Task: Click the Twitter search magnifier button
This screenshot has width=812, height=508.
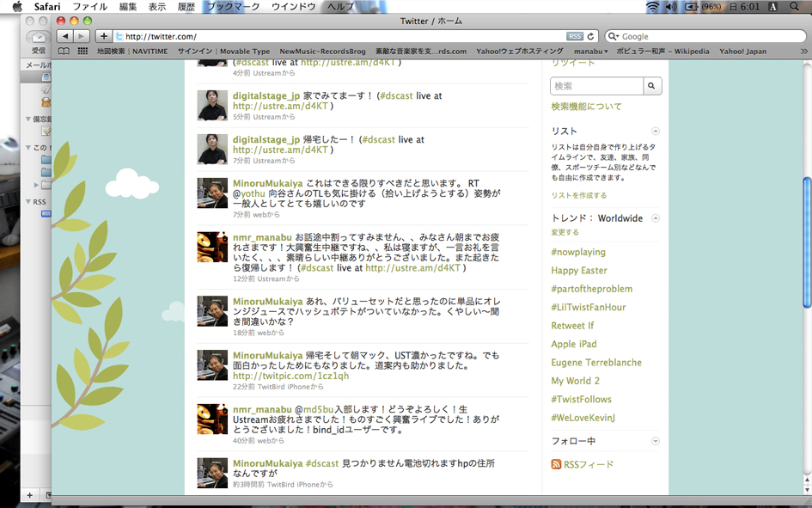Action: click(x=652, y=86)
